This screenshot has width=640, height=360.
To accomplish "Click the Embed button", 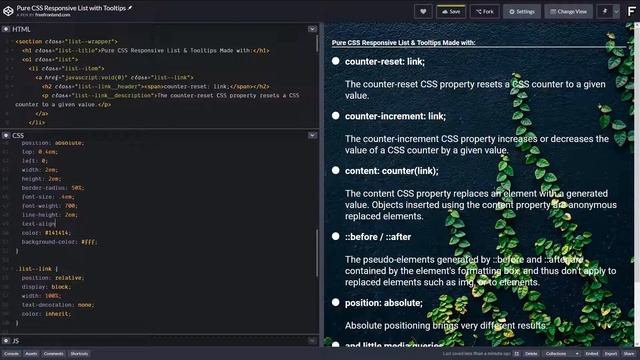I will click(591, 353).
